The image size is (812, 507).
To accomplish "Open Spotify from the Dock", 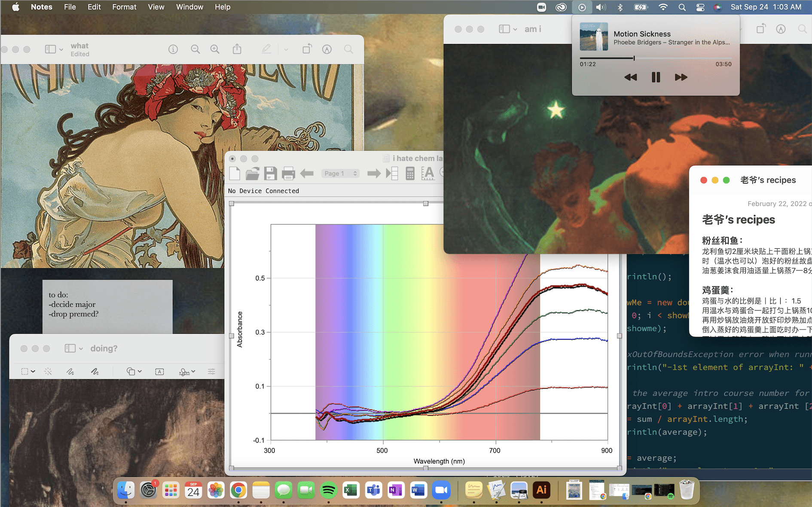I will tap(328, 490).
